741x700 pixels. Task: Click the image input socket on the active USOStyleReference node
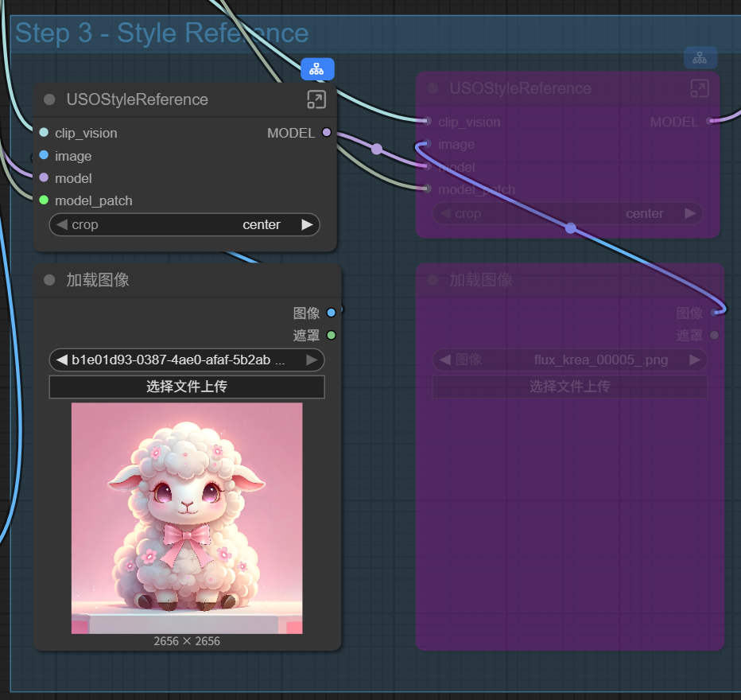click(44, 155)
